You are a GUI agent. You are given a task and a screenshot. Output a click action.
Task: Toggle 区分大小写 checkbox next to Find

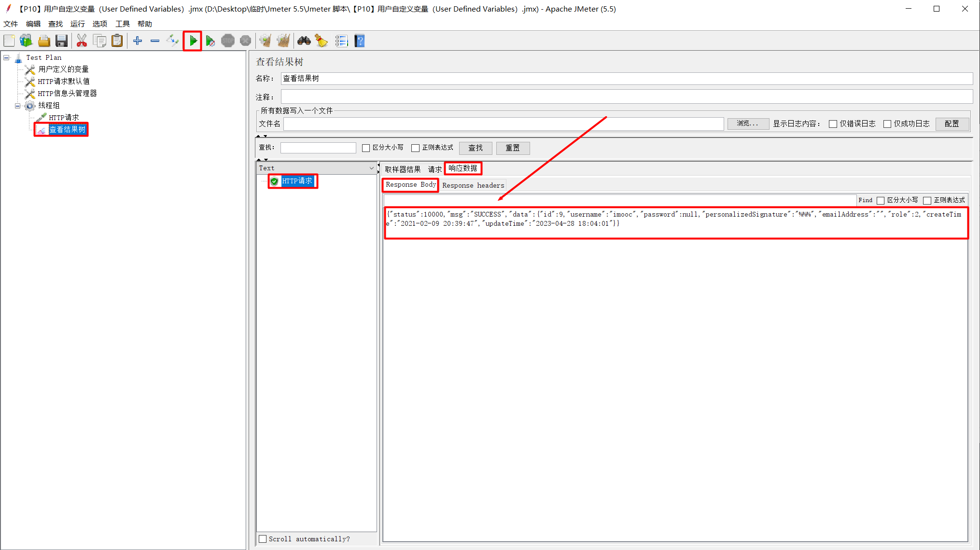point(881,200)
